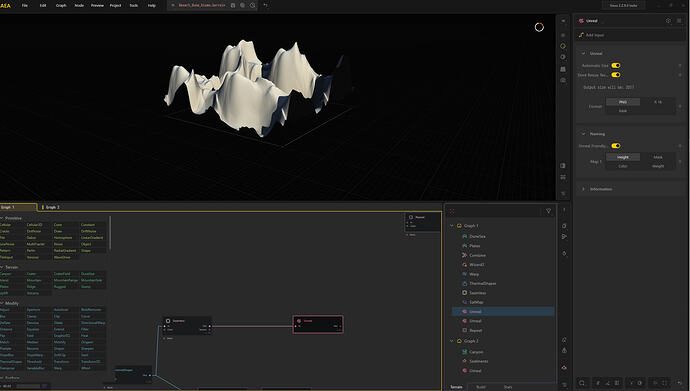
Task: Click the Sediments node icon in the list
Action: (x=464, y=361)
